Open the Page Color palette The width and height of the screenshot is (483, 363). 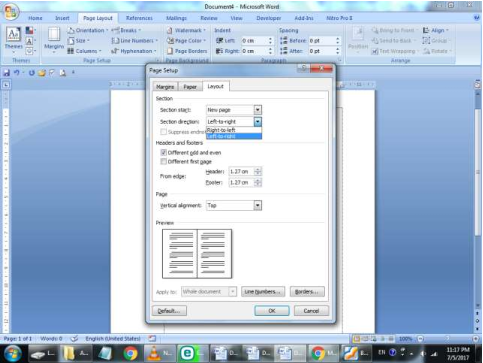[186, 41]
